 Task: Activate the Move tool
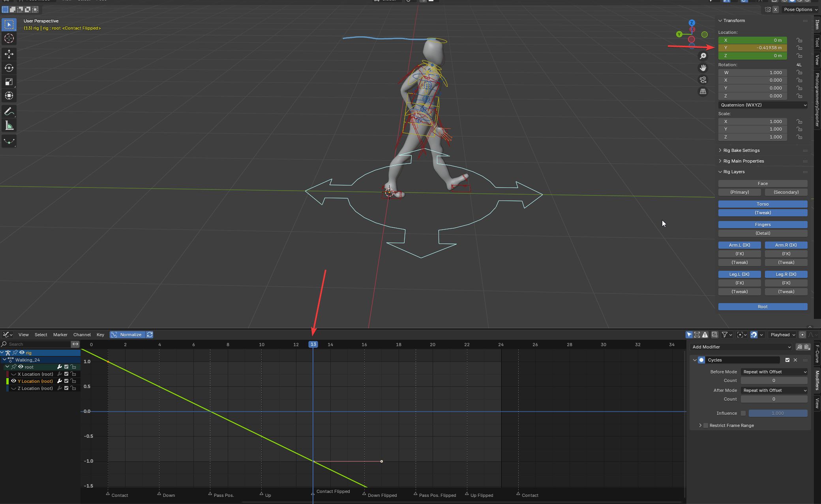[x=9, y=54]
